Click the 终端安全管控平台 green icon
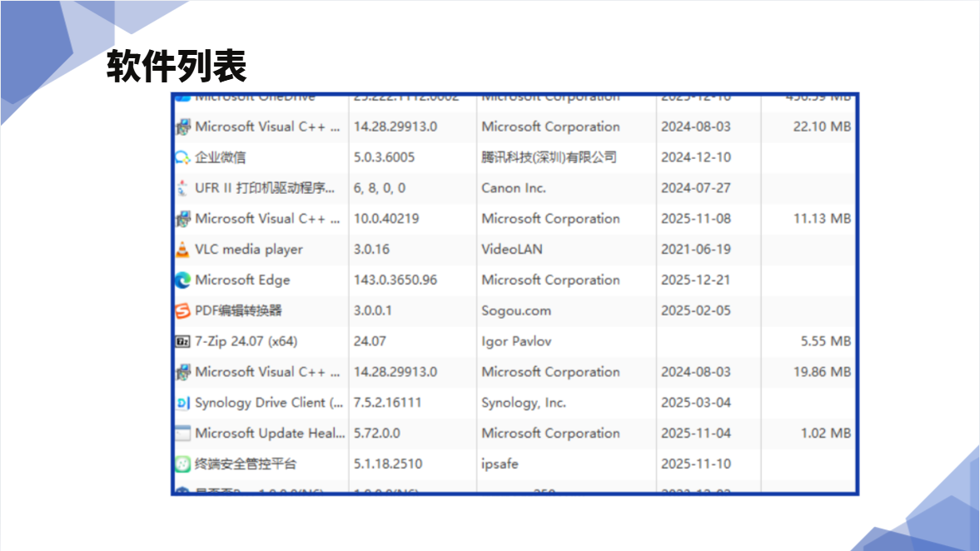 pyautogui.click(x=182, y=464)
